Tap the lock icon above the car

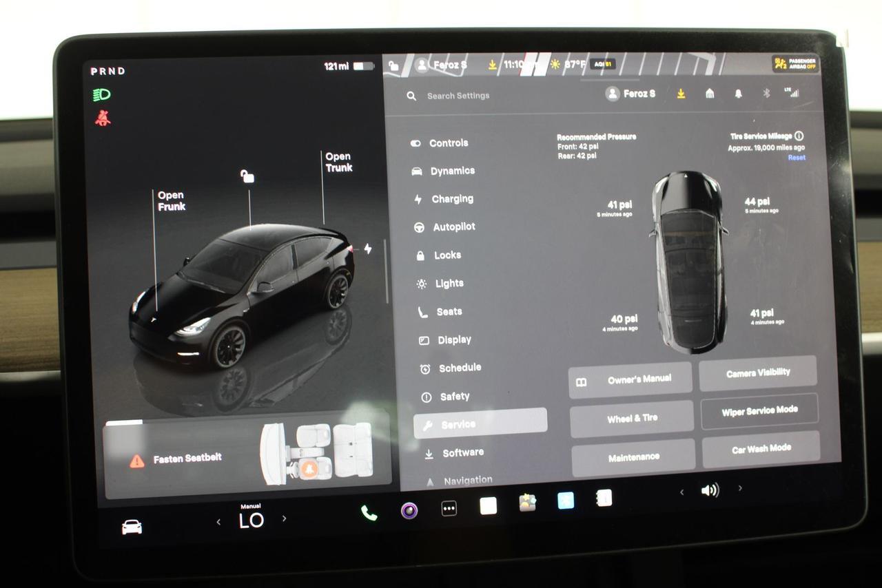(247, 176)
